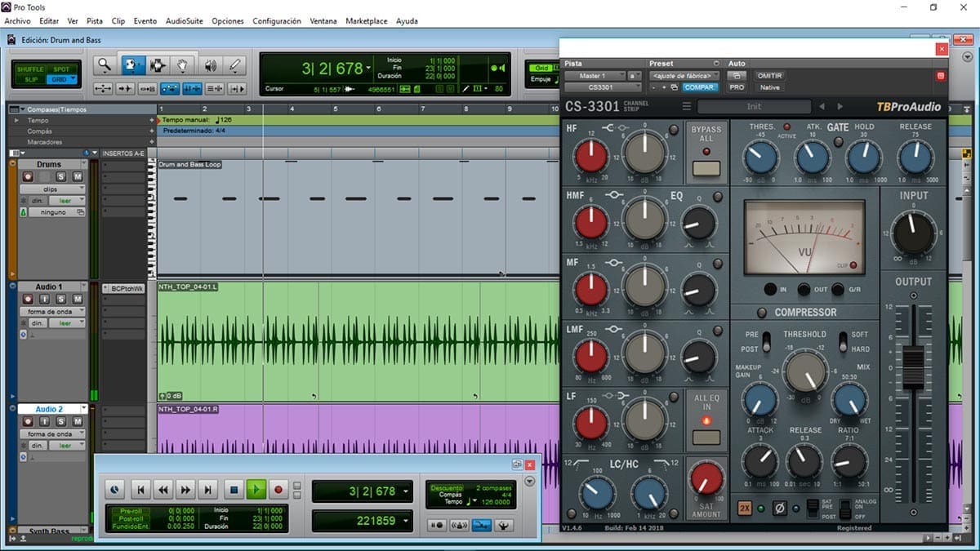Open the CS-3301 plugin hamburger menu

click(x=687, y=106)
